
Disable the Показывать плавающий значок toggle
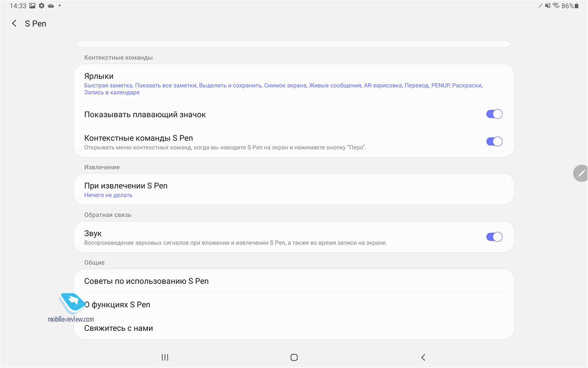coord(494,114)
